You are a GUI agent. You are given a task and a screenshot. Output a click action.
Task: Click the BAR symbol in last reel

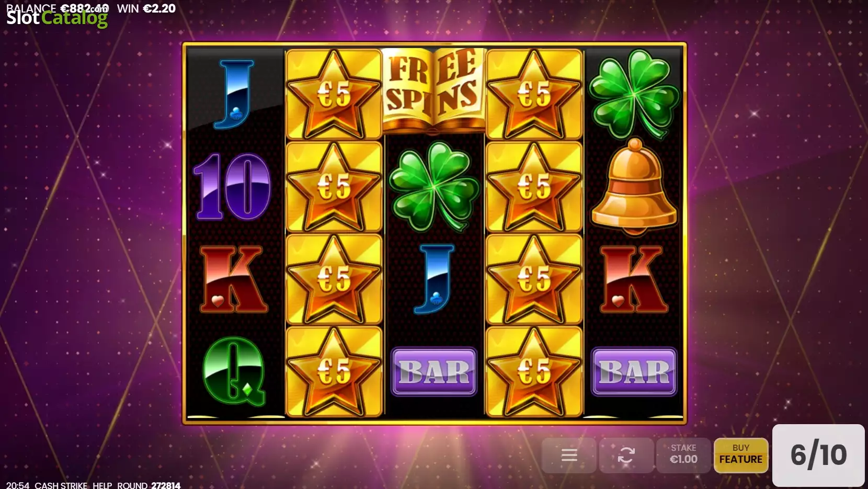coord(634,371)
